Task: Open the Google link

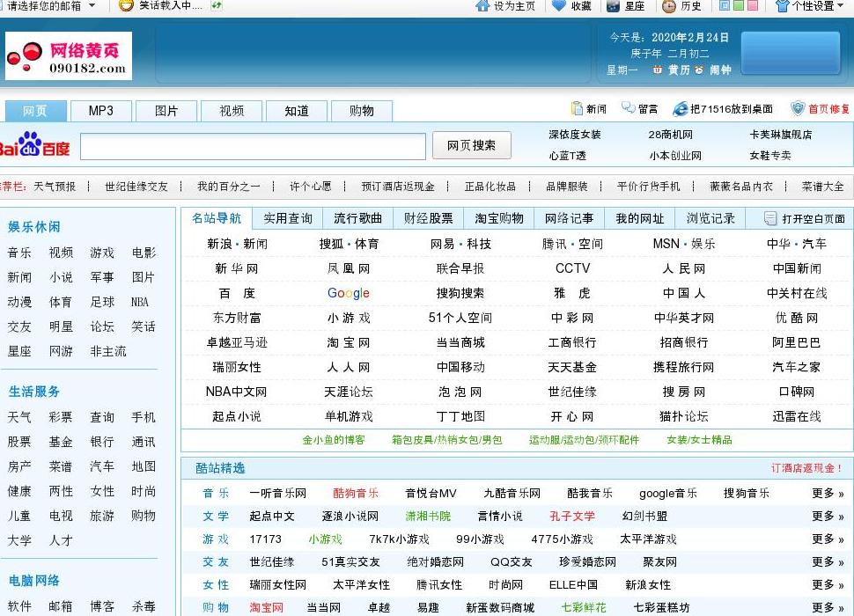Action: 349,293
